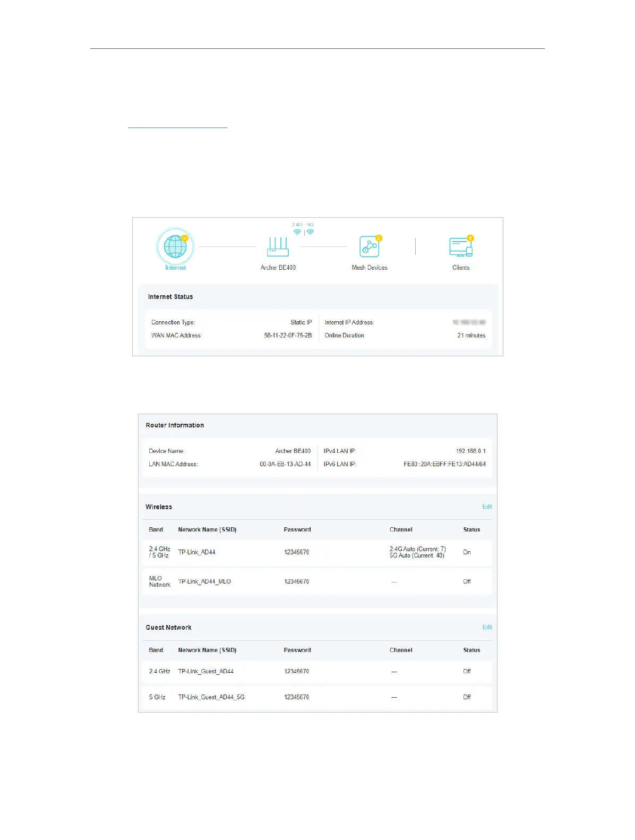Click the 2.4G Wi-Fi signal icon

pyautogui.click(x=297, y=232)
